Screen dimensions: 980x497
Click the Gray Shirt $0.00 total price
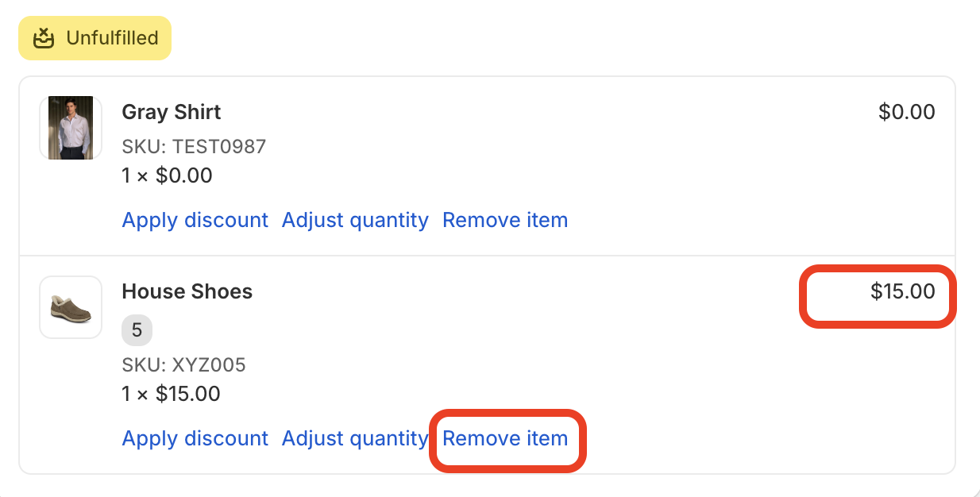point(906,112)
